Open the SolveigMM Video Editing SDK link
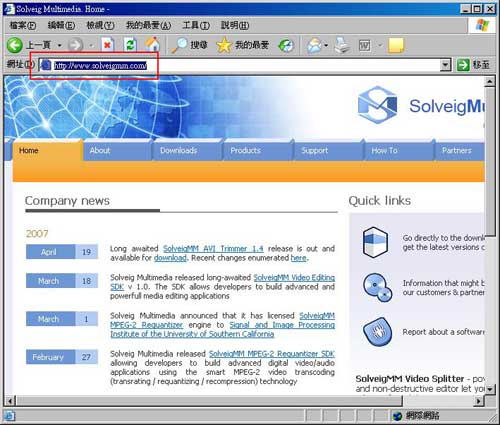The image size is (500, 425). tap(294, 278)
